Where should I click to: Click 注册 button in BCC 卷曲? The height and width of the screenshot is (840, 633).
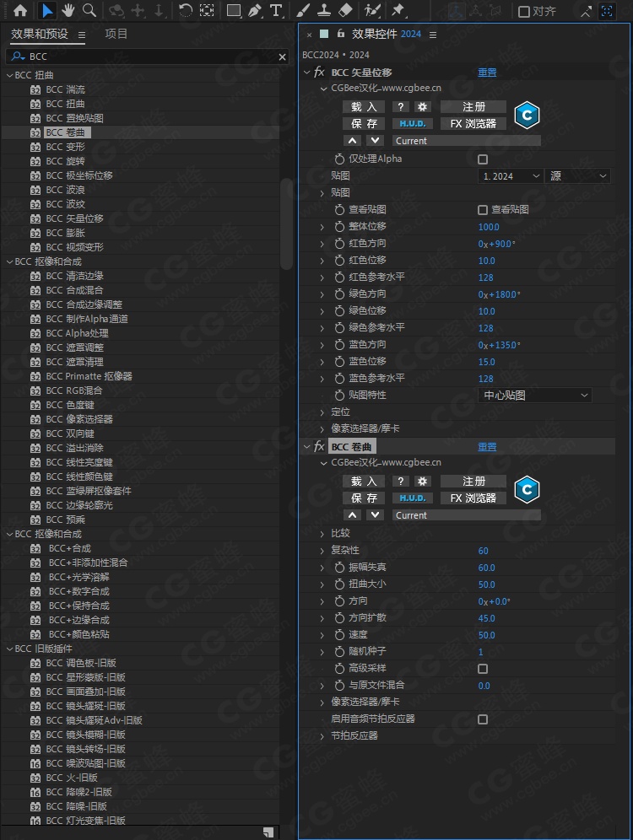[473, 481]
